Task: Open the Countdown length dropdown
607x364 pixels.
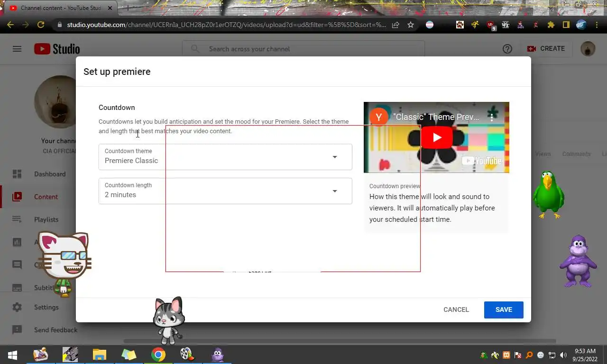Action: tap(225, 191)
